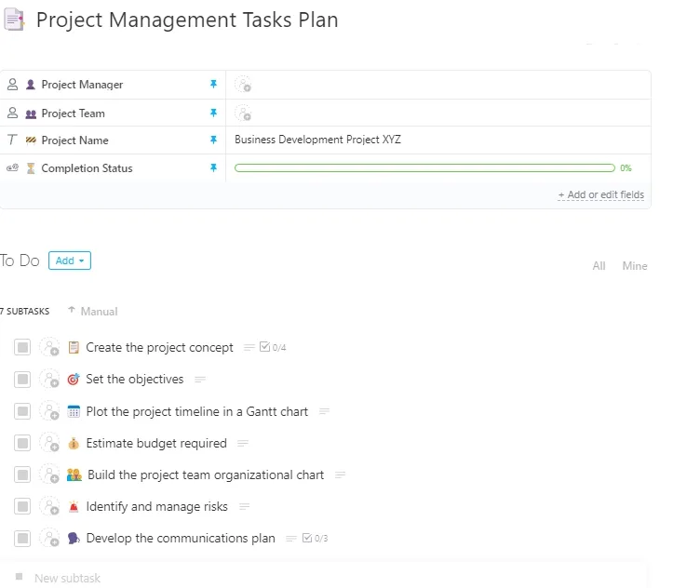Filter to-do items to Mine
This screenshot has height=588, width=700.
635,266
